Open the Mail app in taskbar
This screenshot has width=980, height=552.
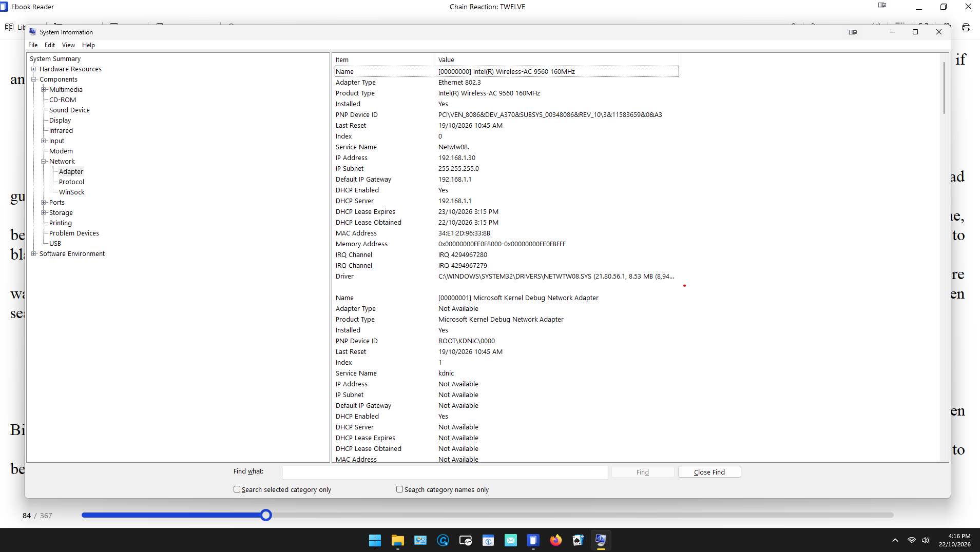(x=510, y=540)
